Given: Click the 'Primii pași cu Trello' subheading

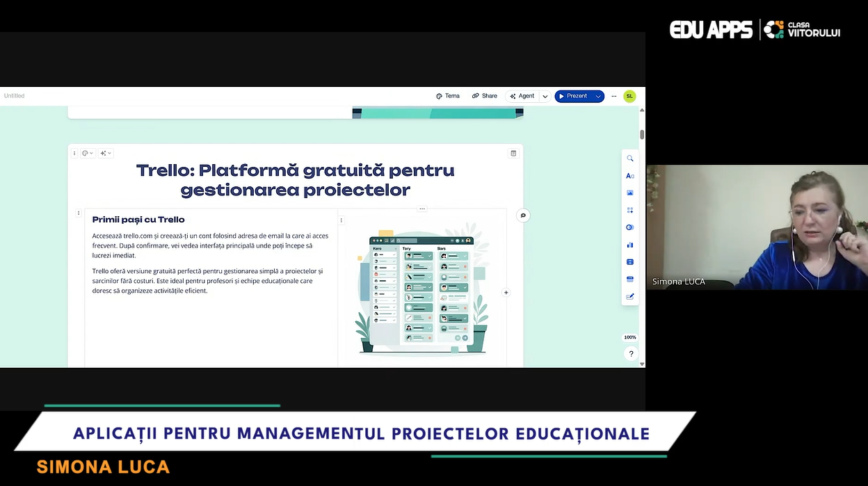Looking at the screenshot, I should click(x=138, y=220).
